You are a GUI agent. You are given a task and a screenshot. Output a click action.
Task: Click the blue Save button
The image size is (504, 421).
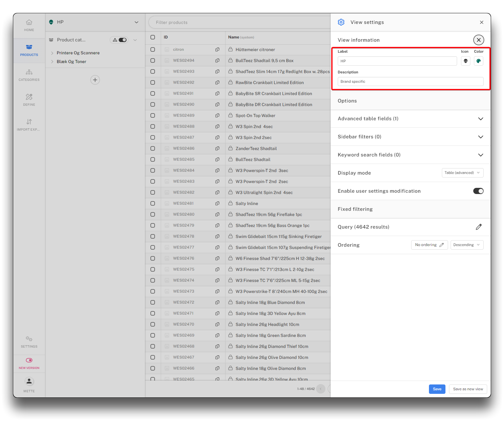[x=437, y=389]
